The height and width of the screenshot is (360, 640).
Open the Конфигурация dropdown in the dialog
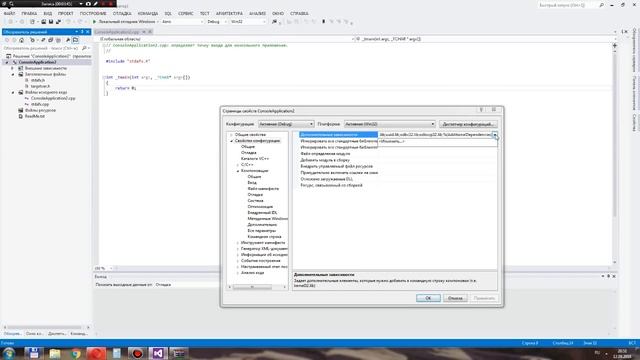[286, 124]
